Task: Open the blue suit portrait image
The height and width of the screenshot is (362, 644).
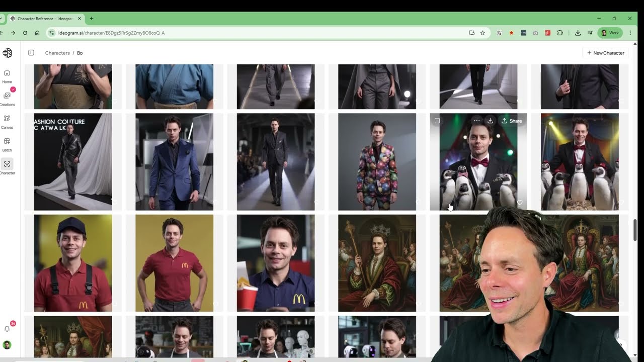Action: pyautogui.click(x=174, y=161)
